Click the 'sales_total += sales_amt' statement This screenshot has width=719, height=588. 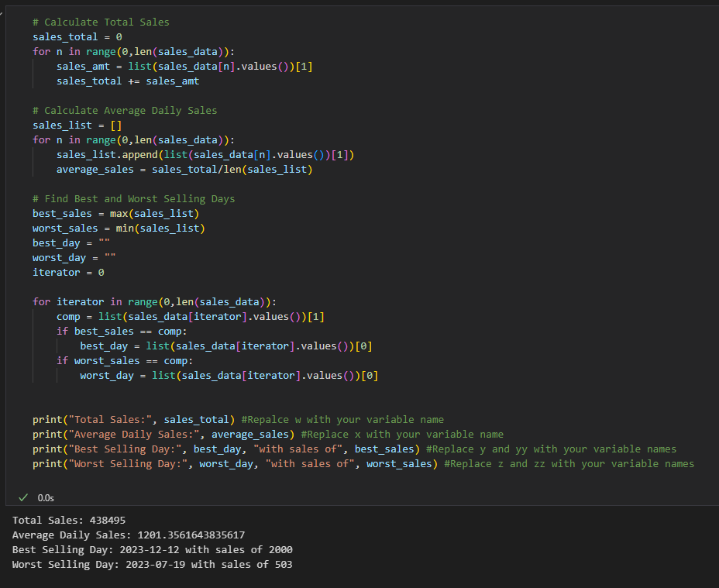pyautogui.click(x=128, y=81)
